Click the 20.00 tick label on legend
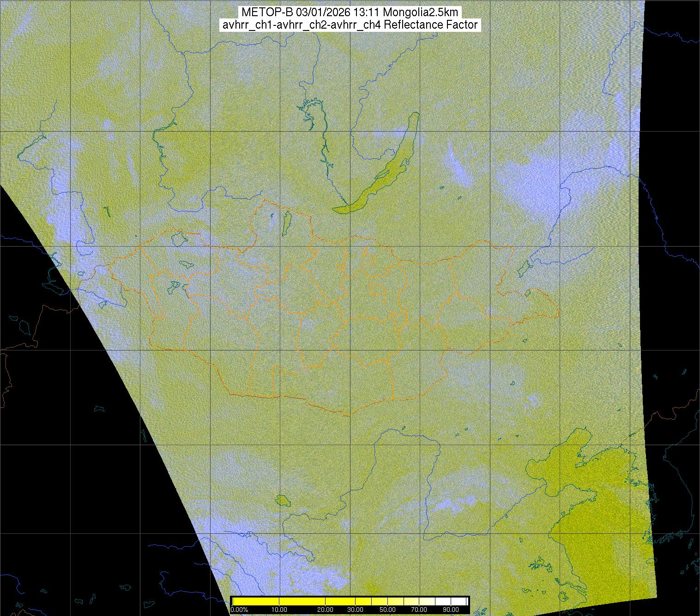Image resolution: width=700 pixels, height=616 pixels. pos(326,610)
